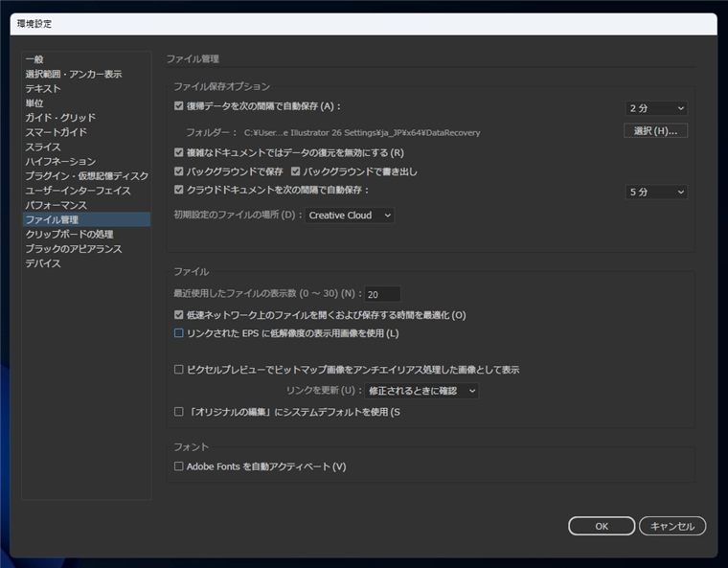Screen dimensions: 728x568
Task: Toggle バックグラウンドで書き出し checkbox
Action: (296, 171)
